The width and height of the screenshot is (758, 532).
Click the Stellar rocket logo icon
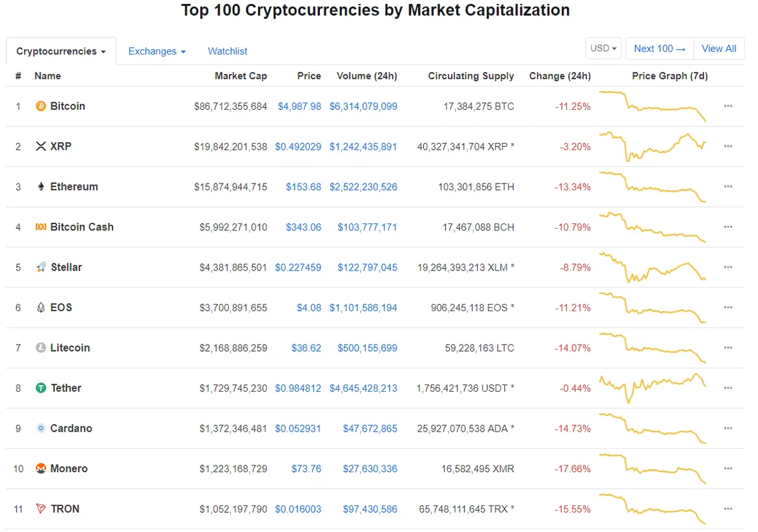point(41,267)
